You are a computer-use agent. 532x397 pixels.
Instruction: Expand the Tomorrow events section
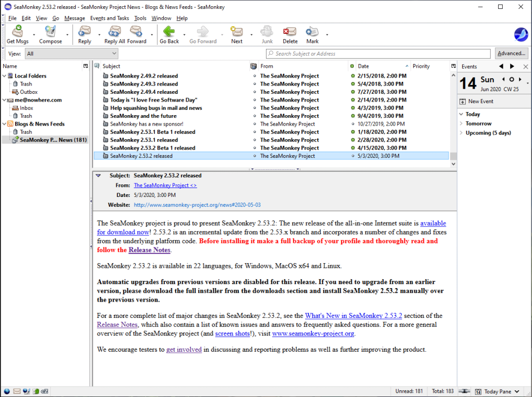coord(461,123)
